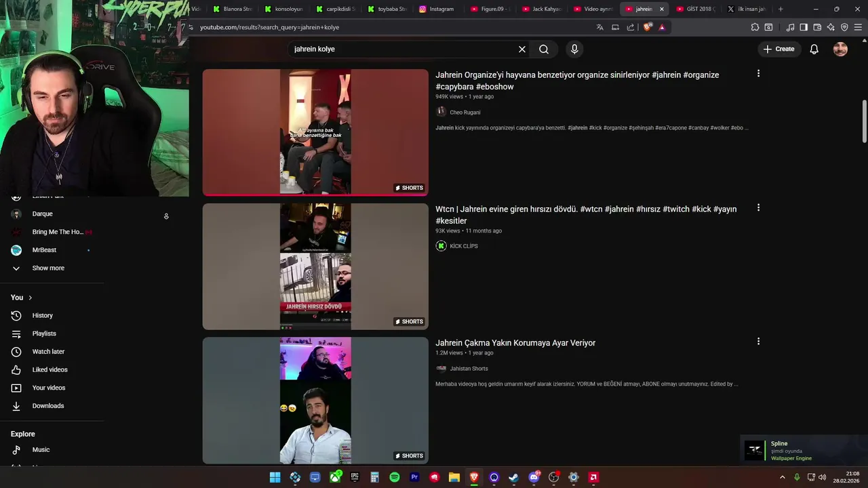This screenshot has height=488, width=868.
Task: Open options menu for Jahrein Organize'yi video
Action: point(758,73)
